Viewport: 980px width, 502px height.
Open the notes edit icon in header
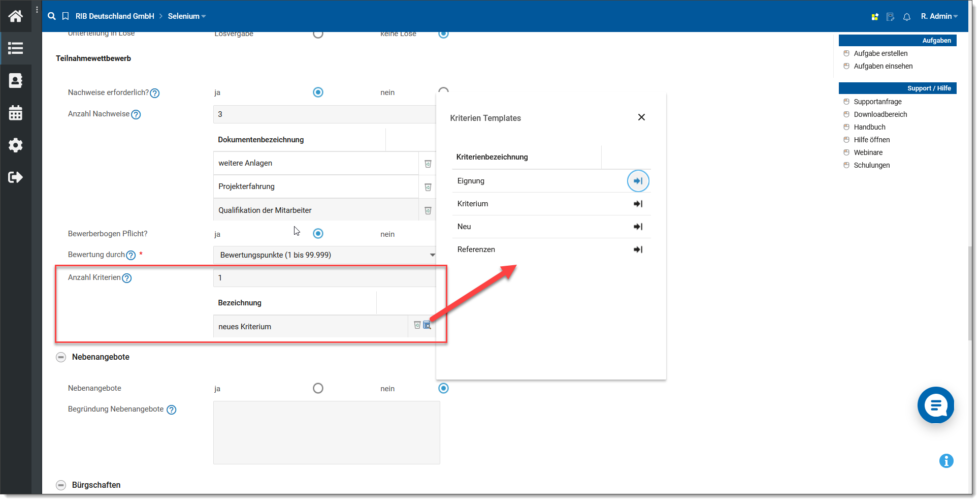coord(890,17)
